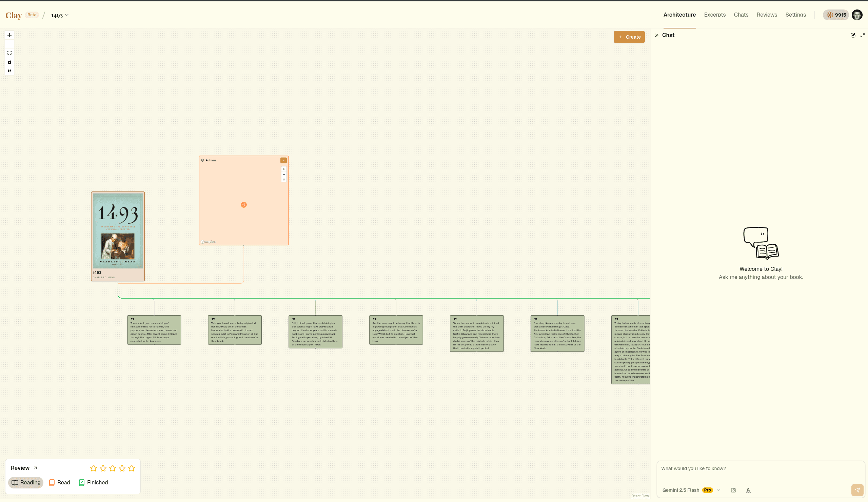Screen dimensions: 868x502
Task: Switch to the Excerpts tab
Action: 715,15
